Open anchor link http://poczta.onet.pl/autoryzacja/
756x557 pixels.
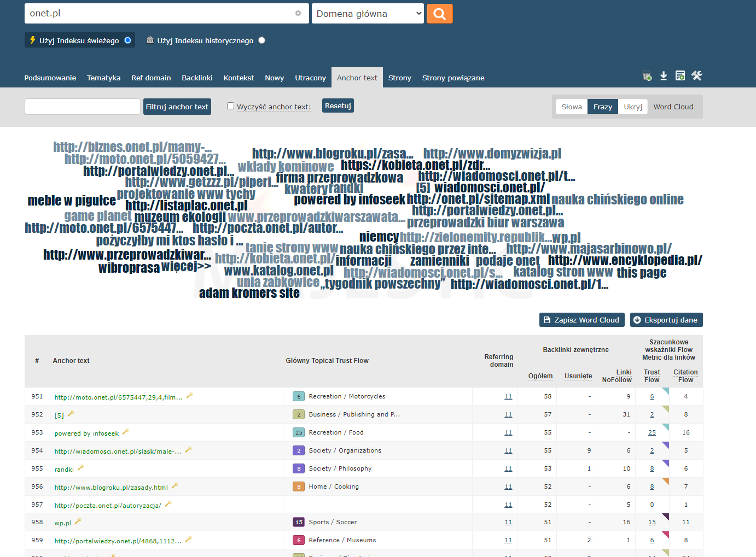tap(108, 505)
